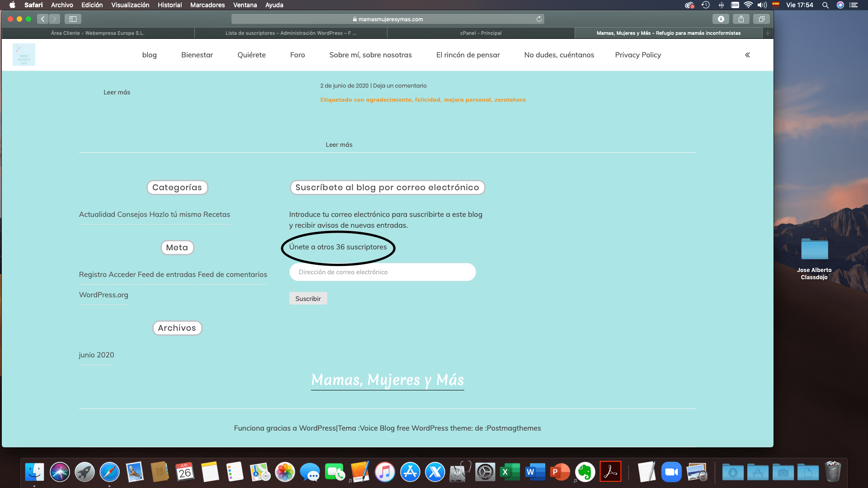Open No dudes, cuéntanos page
Image resolution: width=868 pixels, height=488 pixels.
coord(559,55)
